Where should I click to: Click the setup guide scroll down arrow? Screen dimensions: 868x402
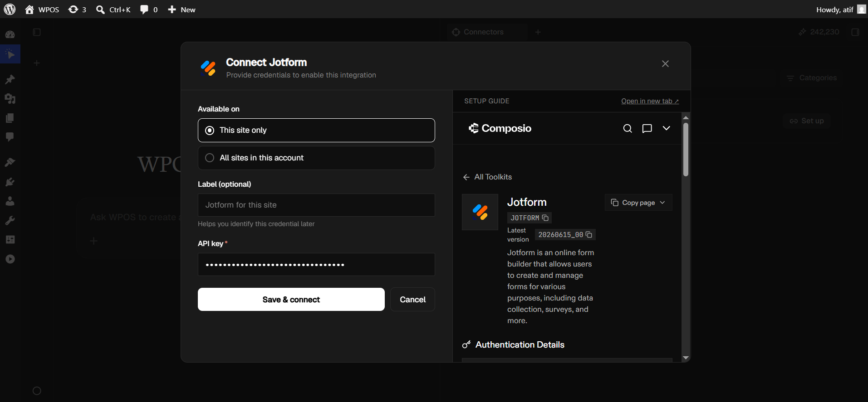click(x=686, y=358)
